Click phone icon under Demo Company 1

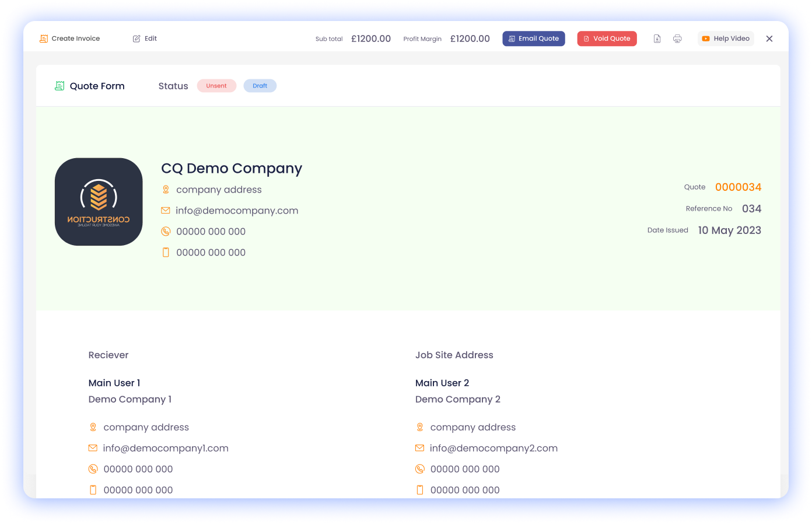[x=93, y=469]
